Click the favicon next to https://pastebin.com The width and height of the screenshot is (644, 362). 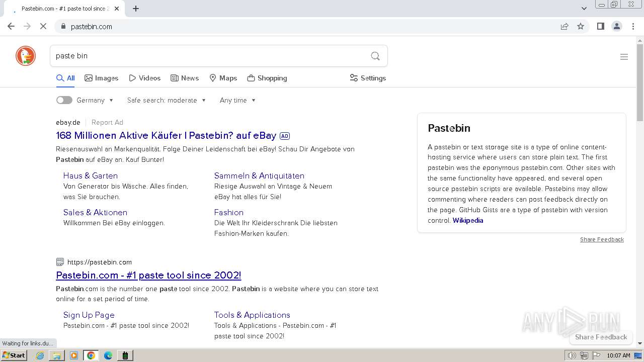pos(60,262)
